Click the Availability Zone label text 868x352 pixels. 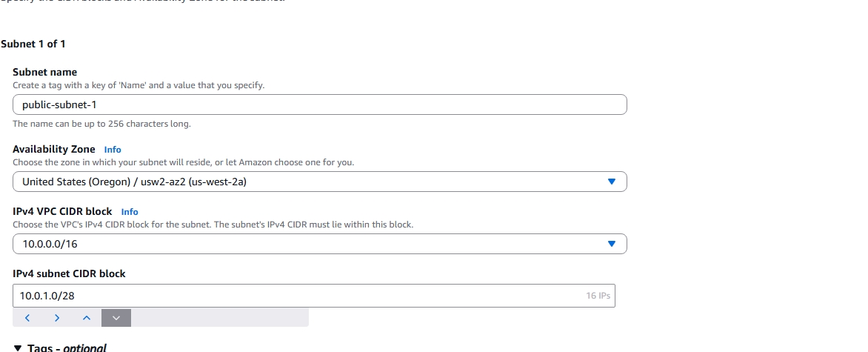pos(54,149)
